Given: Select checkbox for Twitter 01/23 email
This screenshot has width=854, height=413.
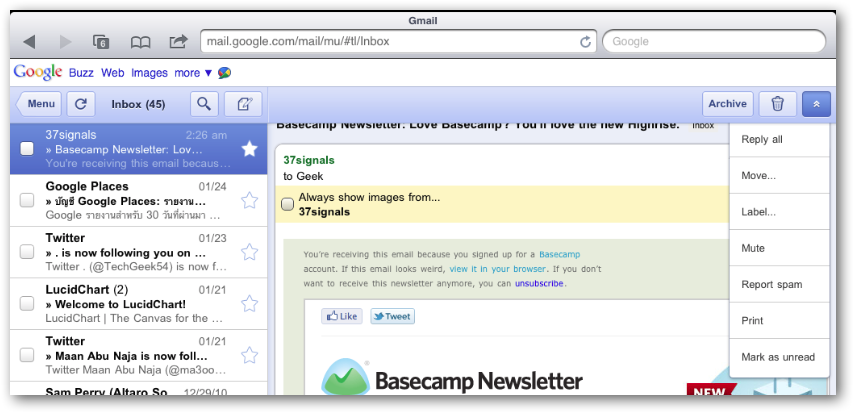Looking at the screenshot, I should [x=27, y=252].
